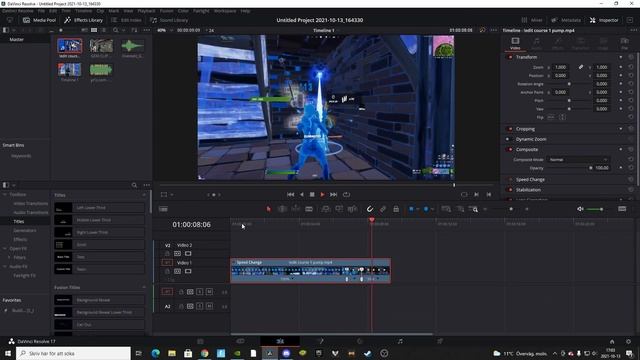Screen dimensions: 640x360
Task: Select Master bin
Action: (17, 40)
